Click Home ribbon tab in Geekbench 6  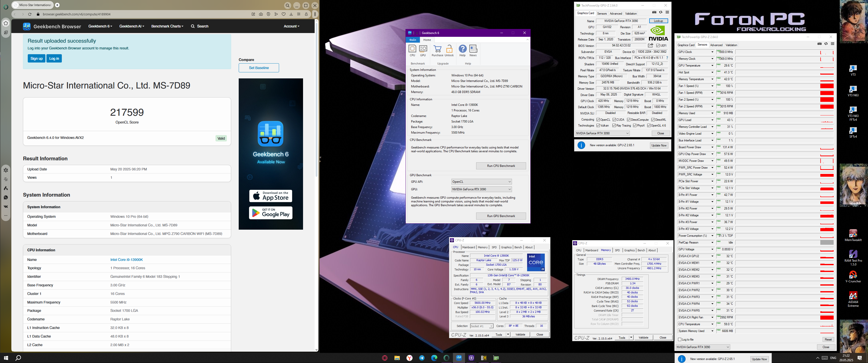(427, 40)
